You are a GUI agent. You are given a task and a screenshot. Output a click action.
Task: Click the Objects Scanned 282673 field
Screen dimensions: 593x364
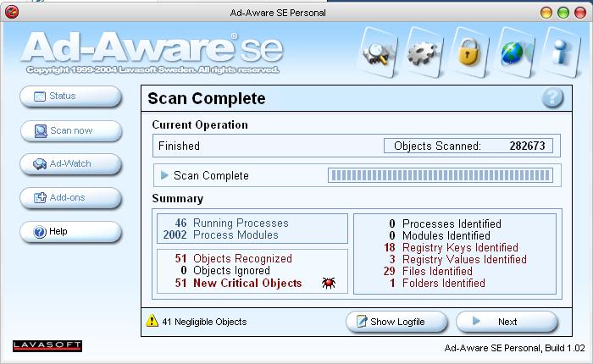tap(468, 146)
